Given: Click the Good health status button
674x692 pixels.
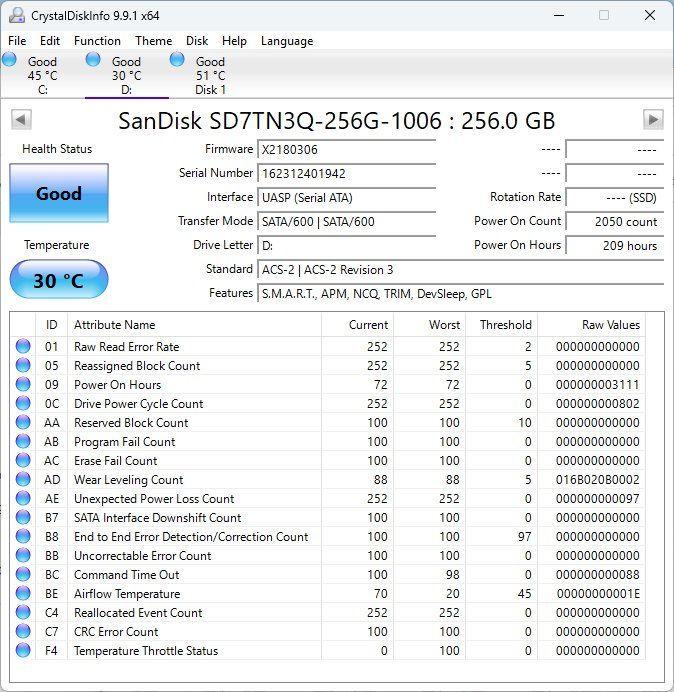Looking at the screenshot, I should click(59, 193).
